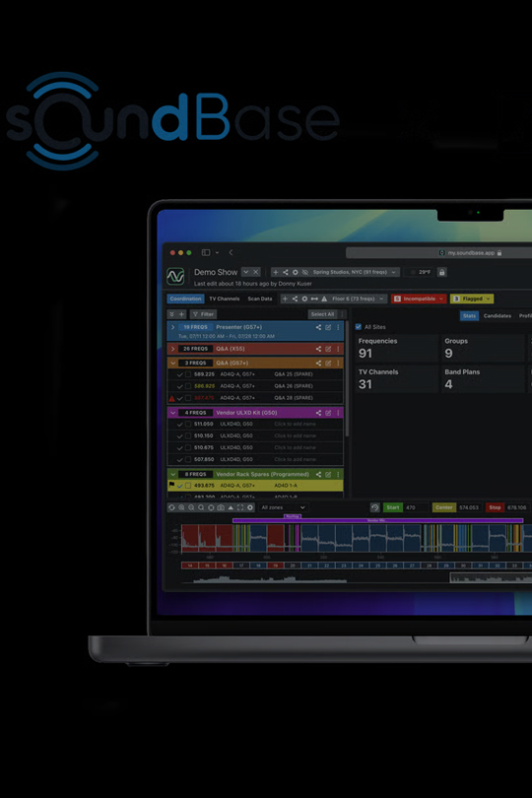Screen dimensions: 532x798
Task: Click the scan history clock icon
Action: [374, 507]
